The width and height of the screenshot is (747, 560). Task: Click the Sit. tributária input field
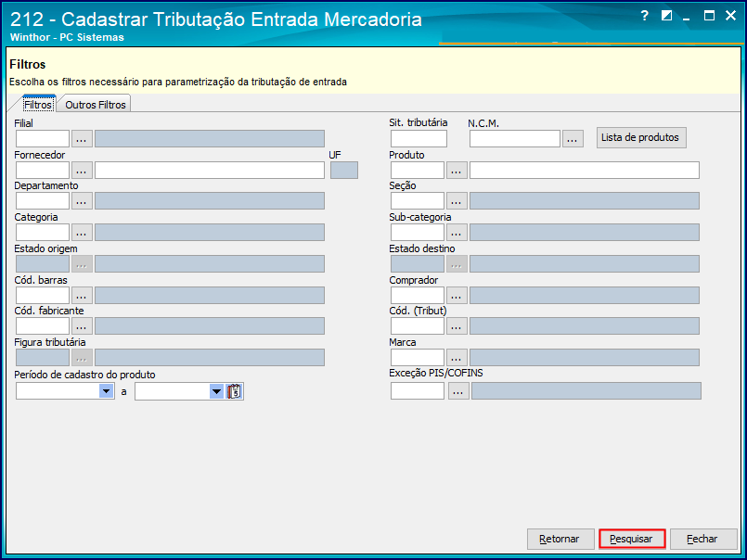(419, 139)
